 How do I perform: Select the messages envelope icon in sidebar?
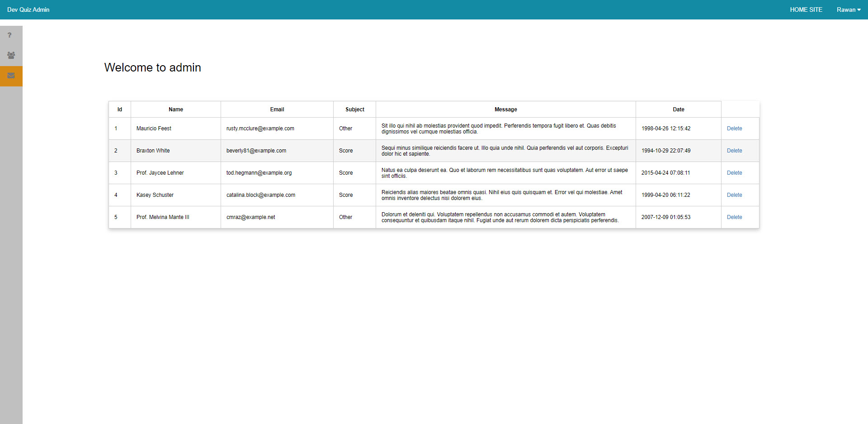tap(11, 76)
